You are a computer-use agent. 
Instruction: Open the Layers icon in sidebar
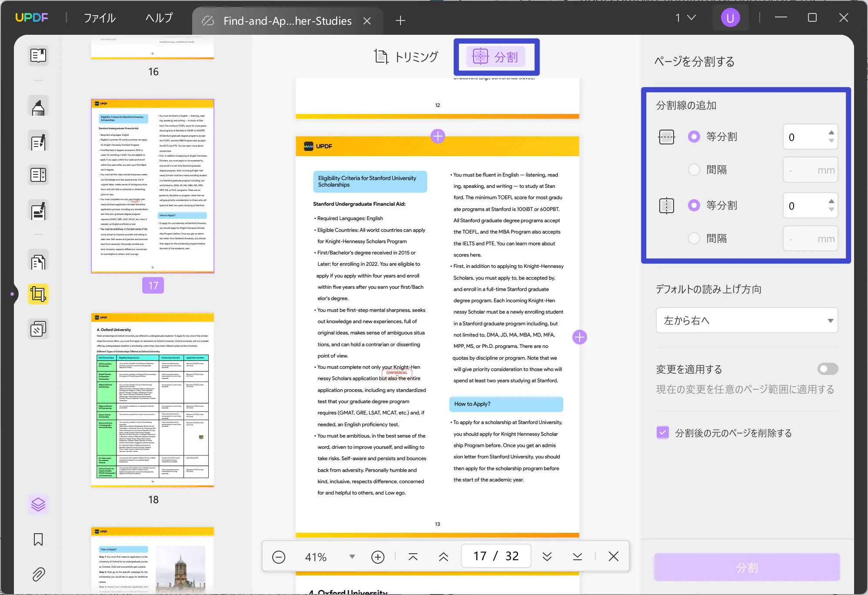38,505
